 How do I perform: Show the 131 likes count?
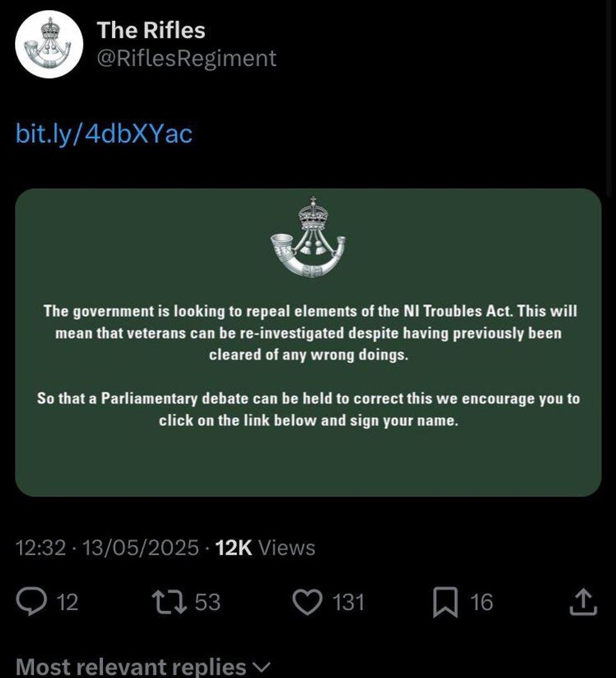[348, 603]
